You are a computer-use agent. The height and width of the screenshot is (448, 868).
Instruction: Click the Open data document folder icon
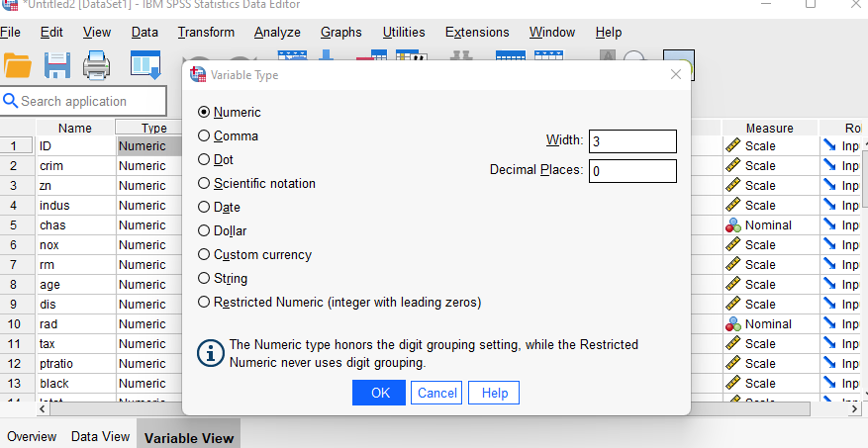tap(18, 65)
